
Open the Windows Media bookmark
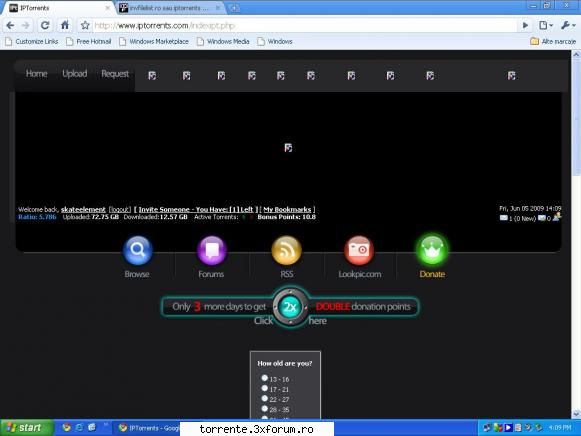tap(223, 41)
